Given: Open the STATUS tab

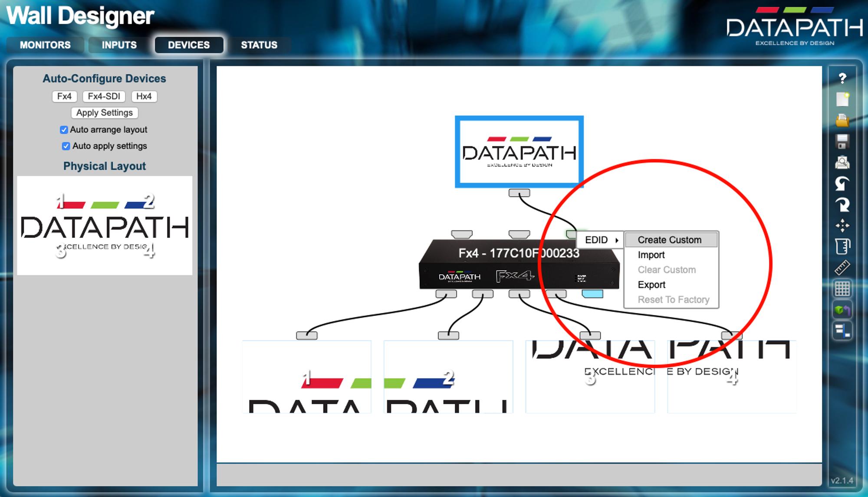Looking at the screenshot, I should (259, 45).
